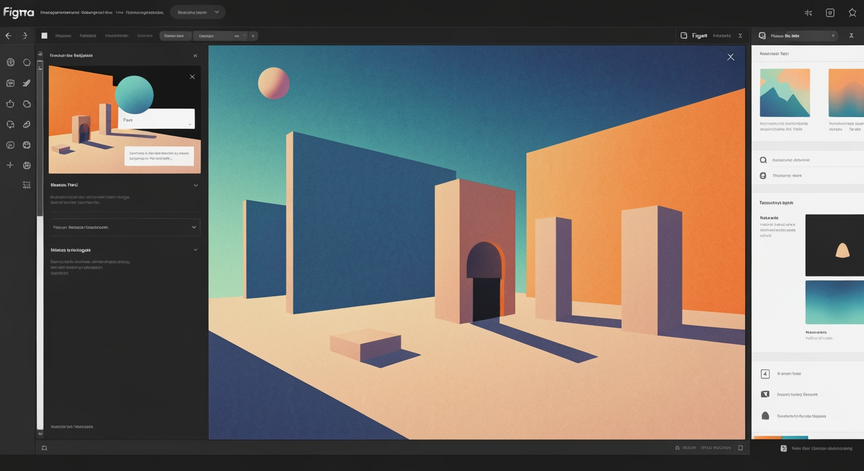Open the mountain landscape thumbnail in the right panel
The image size is (864, 471).
tap(785, 93)
